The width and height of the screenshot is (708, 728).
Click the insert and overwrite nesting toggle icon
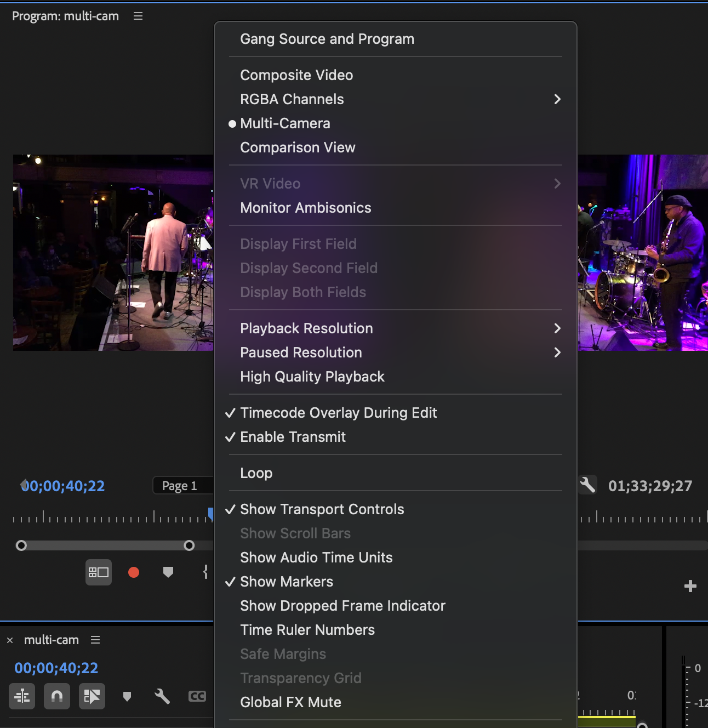point(21,696)
